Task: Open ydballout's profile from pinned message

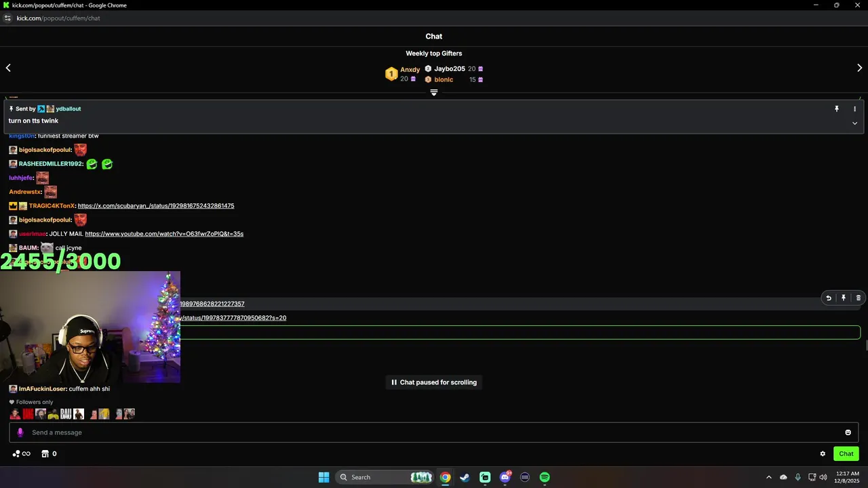Action: click(68, 109)
